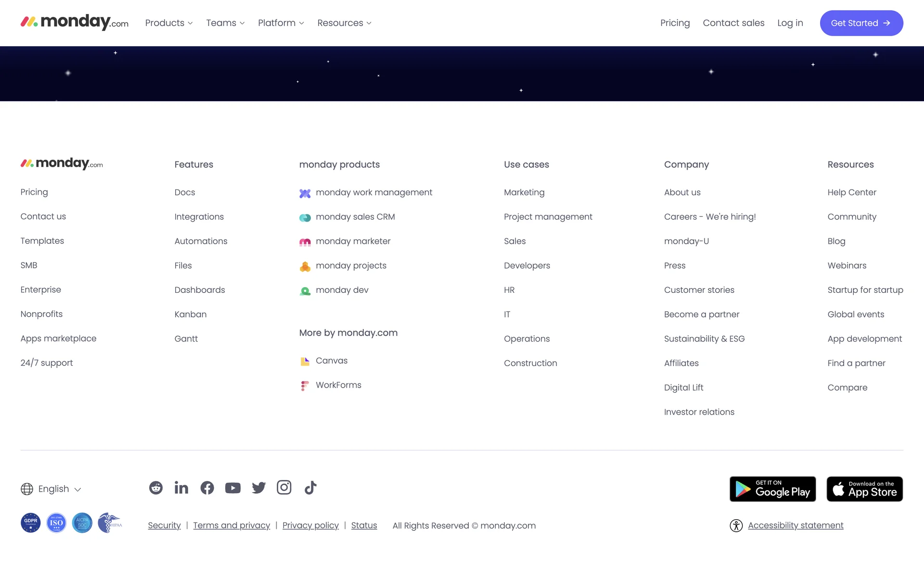Open the Reddit social icon
The height and width of the screenshot is (578, 924).
click(155, 487)
